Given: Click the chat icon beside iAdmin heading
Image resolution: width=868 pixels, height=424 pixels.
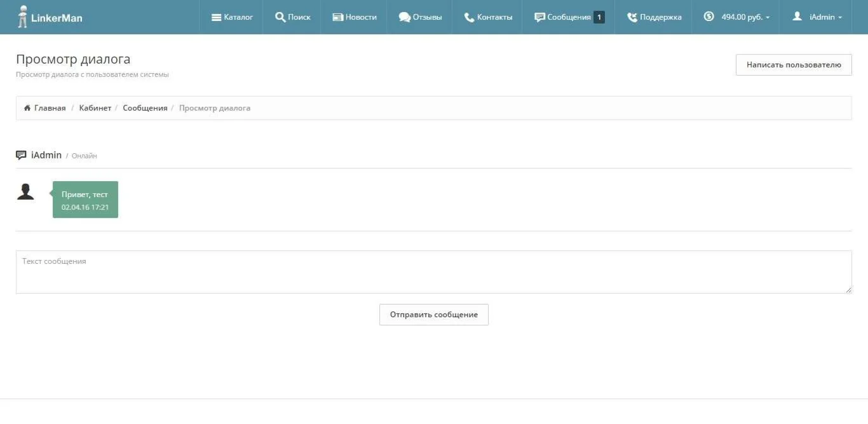Looking at the screenshot, I should (x=21, y=155).
